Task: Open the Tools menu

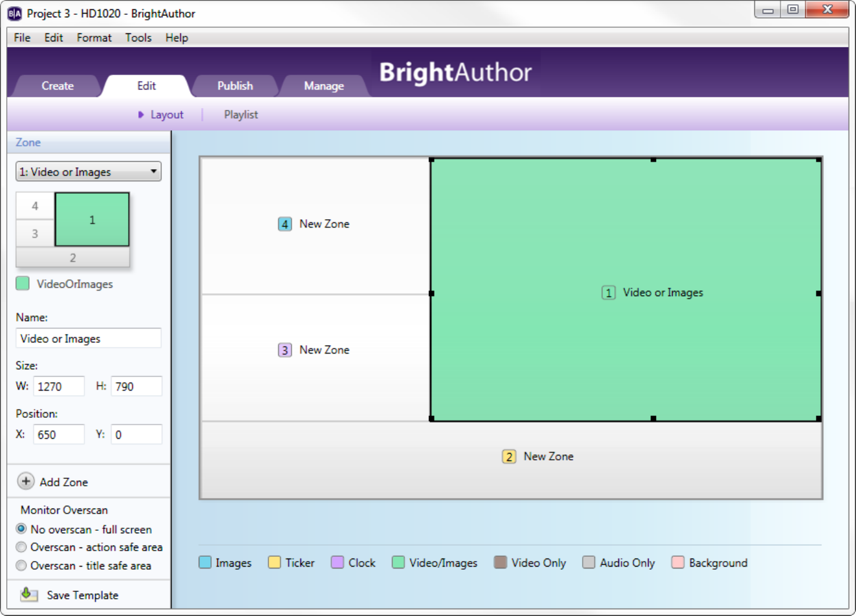Action: coord(138,38)
